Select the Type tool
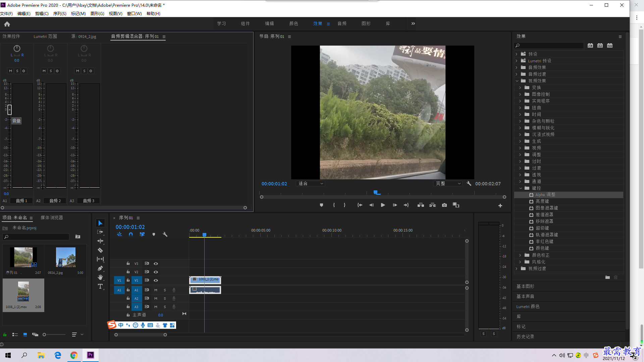This screenshot has width=644, height=362. coord(100,286)
